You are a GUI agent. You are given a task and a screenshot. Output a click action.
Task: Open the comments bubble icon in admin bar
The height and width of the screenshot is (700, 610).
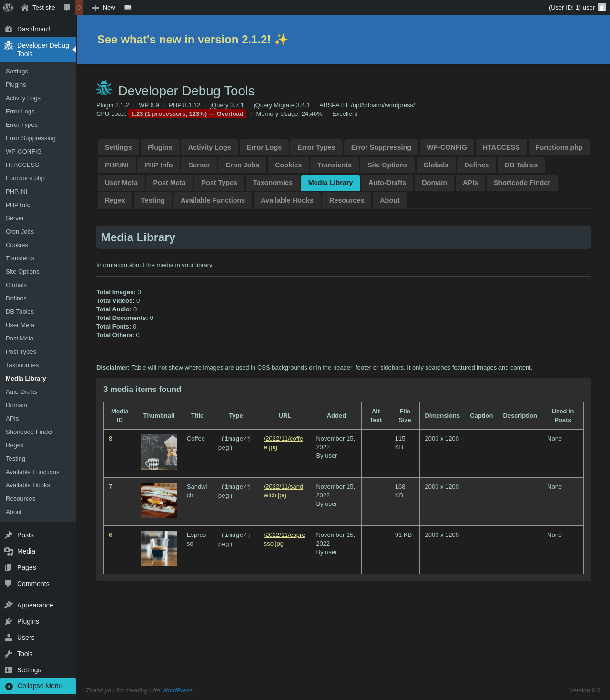[x=67, y=8]
